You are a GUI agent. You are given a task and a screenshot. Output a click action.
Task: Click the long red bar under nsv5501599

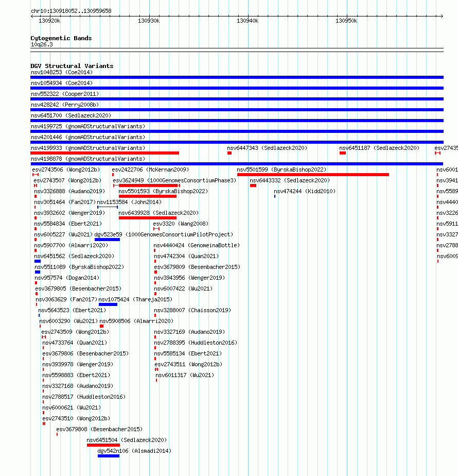coord(313,175)
